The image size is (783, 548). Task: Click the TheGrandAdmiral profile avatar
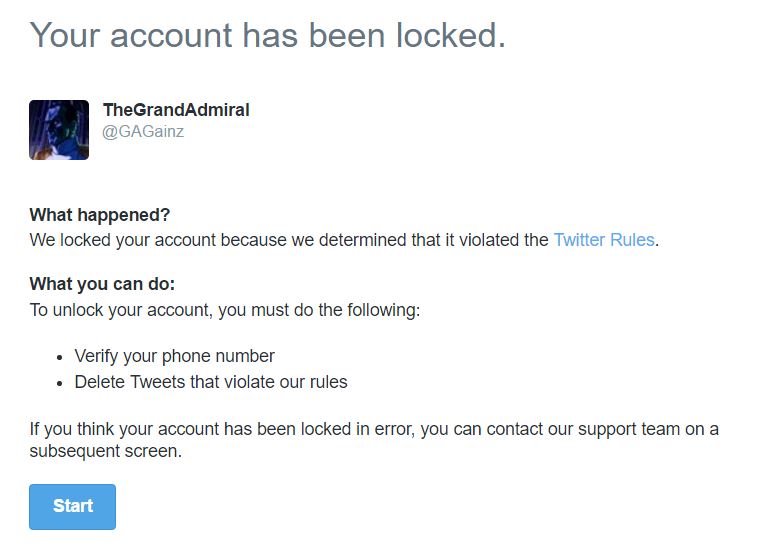[x=59, y=130]
